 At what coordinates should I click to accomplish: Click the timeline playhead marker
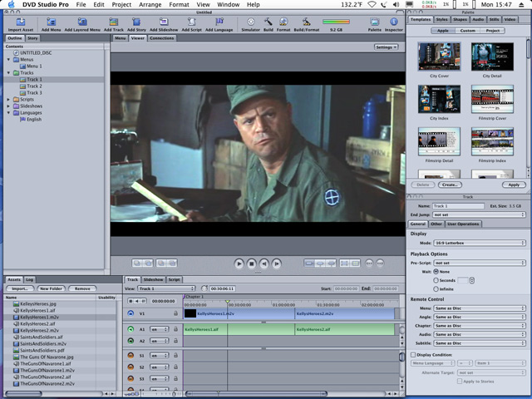(228, 301)
